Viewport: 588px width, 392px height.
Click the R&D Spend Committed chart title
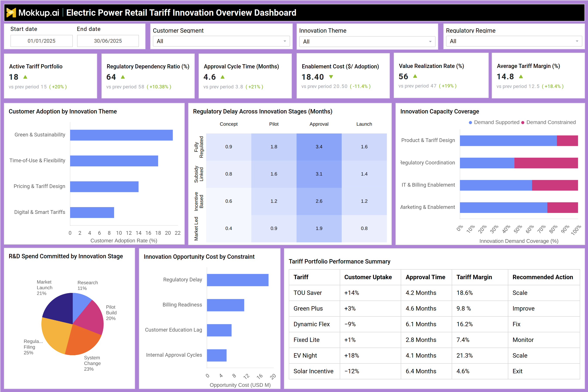click(x=66, y=256)
